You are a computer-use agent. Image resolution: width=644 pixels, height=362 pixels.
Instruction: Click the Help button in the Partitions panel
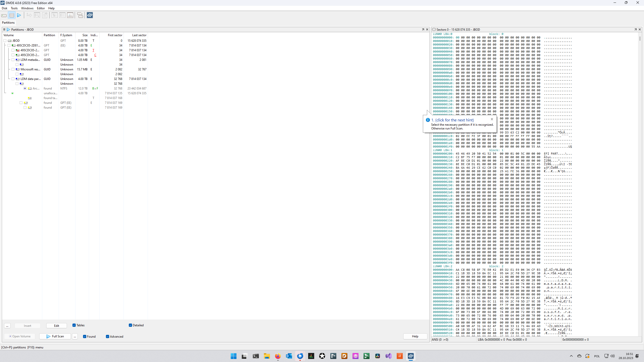pyautogui.click(x=415, y=336)
